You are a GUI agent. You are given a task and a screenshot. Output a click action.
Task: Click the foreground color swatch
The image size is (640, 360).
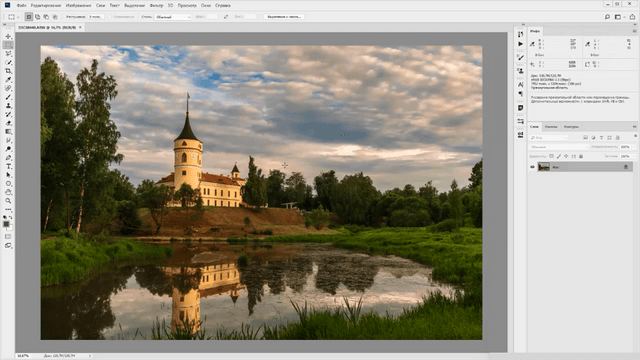pyautogui.click(x=6, y=224)
